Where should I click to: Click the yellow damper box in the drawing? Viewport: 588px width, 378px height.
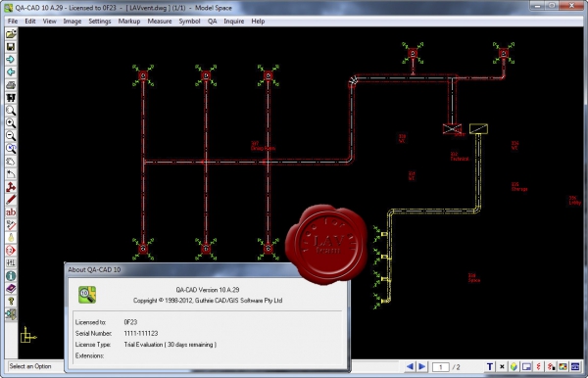pyautogui.click(x=478, y=129)
